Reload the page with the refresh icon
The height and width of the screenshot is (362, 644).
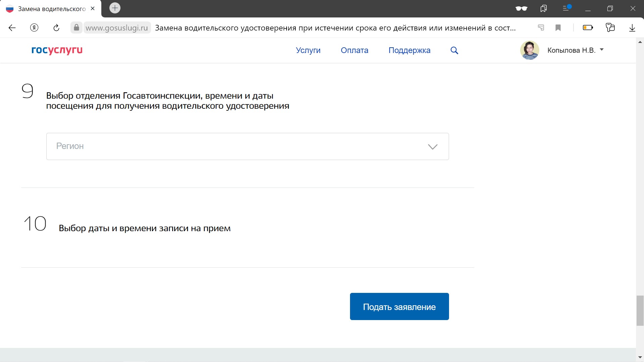56,28
